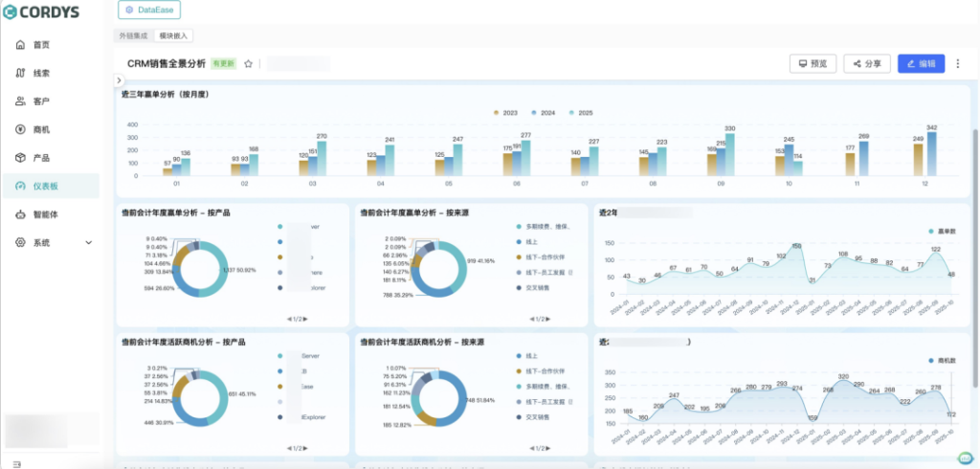Image resolution: width=980 pixels, height=469 pixels.
Task: Favorite the dashboard with the star icon
Action: click(248, 64)
